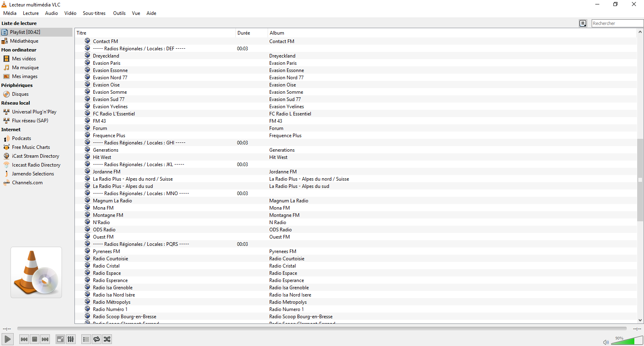
Task: Open the Outils menu
Action: point(120,13)
